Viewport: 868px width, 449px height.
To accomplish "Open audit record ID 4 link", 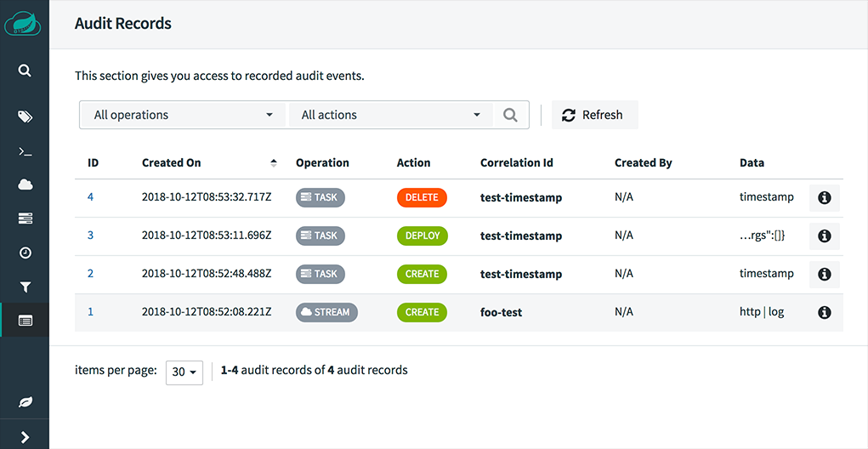I will pyautogui.click(x=90, y=197).
